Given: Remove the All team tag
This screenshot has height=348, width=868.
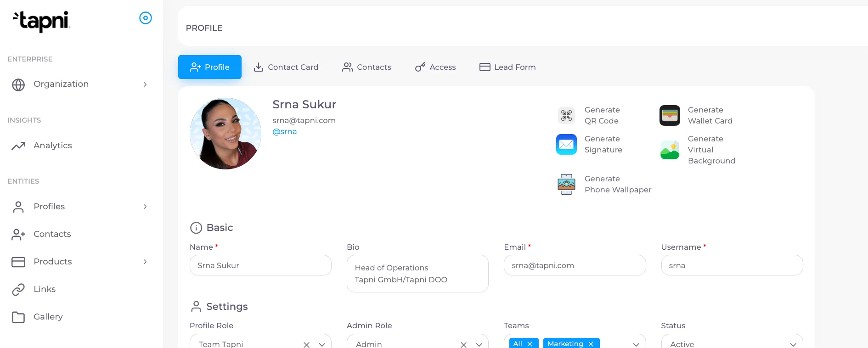Looking at the screenshot, I should (530, 344).
